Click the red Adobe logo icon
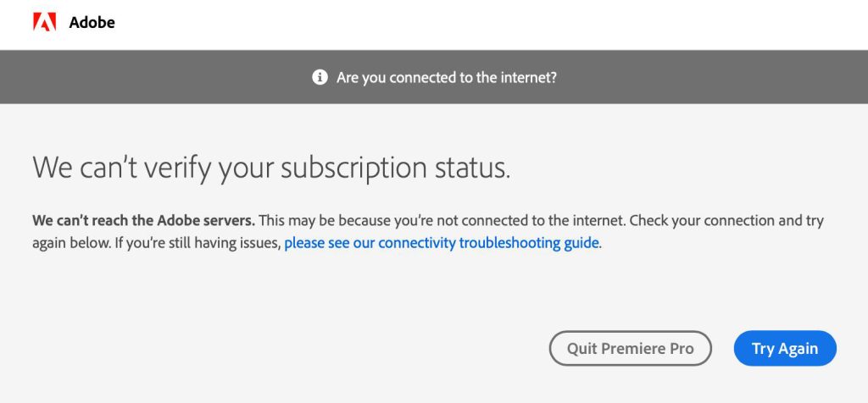The height and width of the screenshot is (403, 868). coord(44,23)
